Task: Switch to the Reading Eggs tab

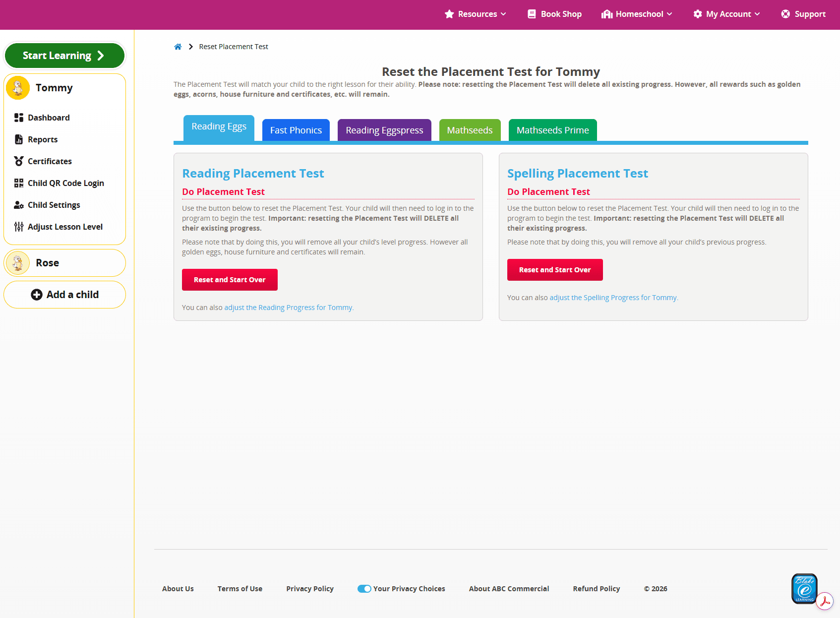Action: pyautogui.click(x=219, y=128)
